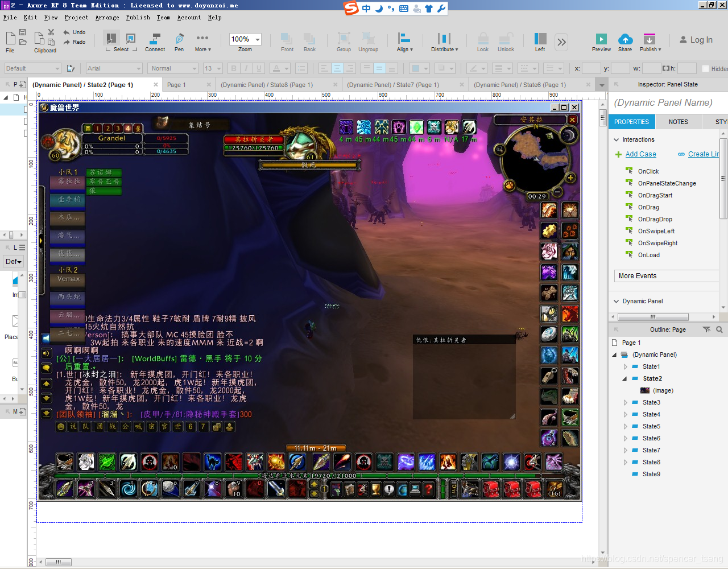Toggle the vertical middle alignment button
The height and width of the screenshot is (569, 728).
(379, 68)
